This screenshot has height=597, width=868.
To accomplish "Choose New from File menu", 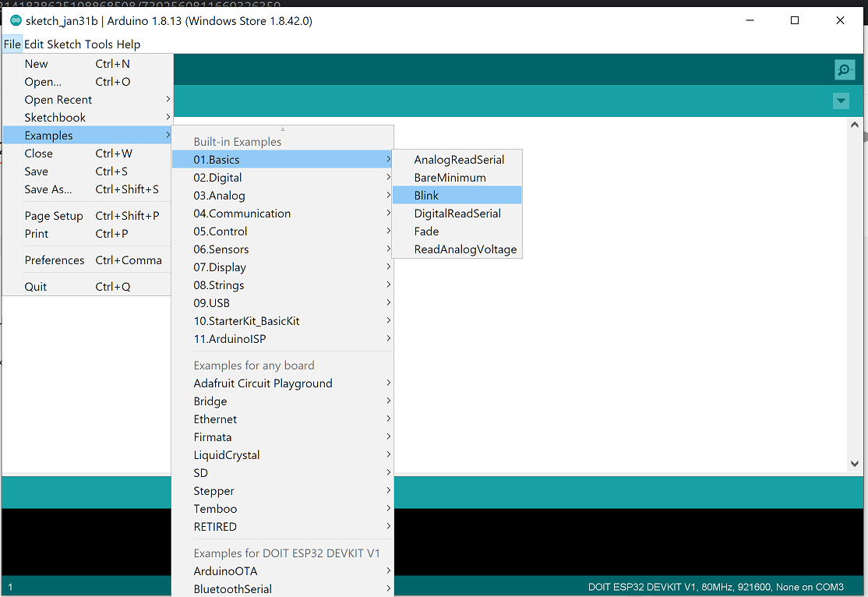I will [x=87, y=64].
